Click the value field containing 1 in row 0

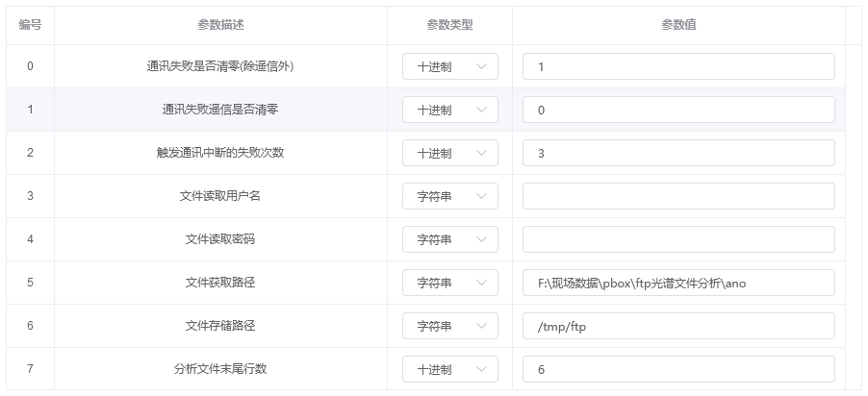[x=678, y=66]
